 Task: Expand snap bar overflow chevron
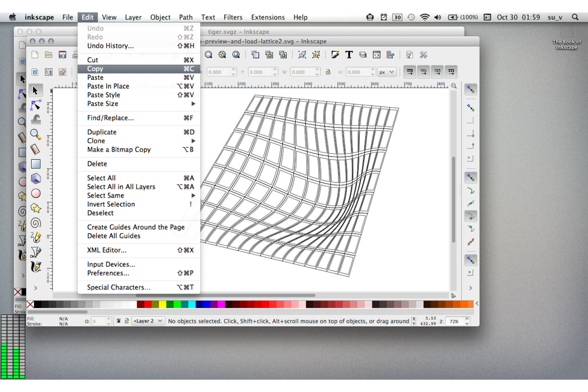tap(471, 288)
